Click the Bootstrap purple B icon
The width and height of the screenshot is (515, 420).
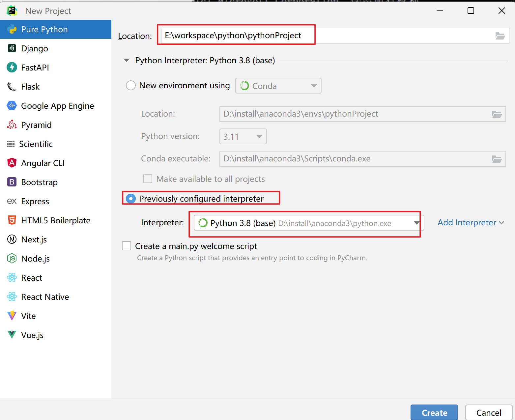[x=12, y=182]
